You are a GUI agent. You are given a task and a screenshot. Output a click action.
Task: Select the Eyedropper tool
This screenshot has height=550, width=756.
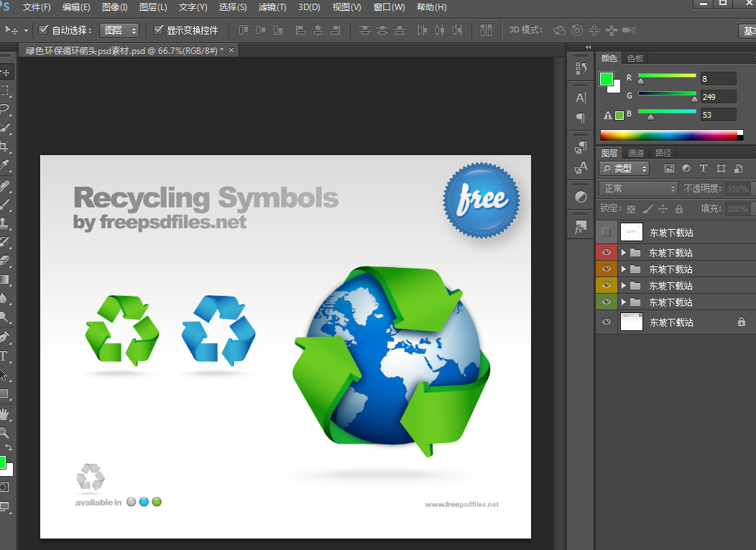(x=5, y=166)
